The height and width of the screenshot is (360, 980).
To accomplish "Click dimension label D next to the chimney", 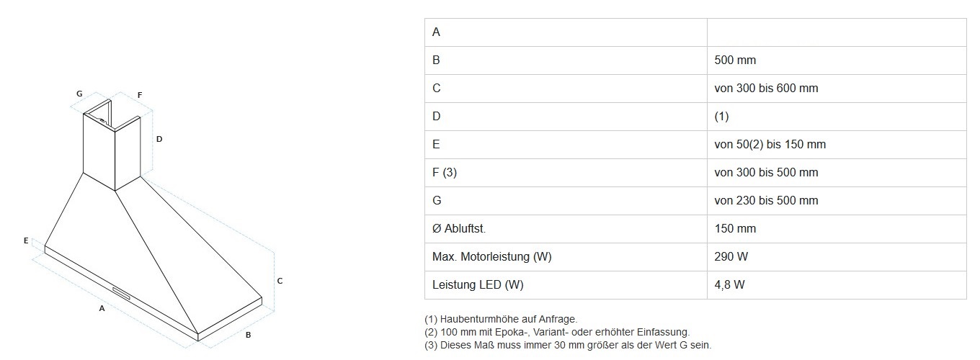I will coord(159,139).
